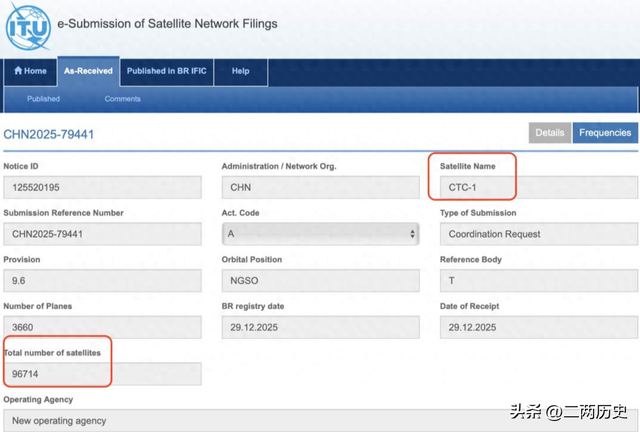Open the Help menu item

coord(240,71)
